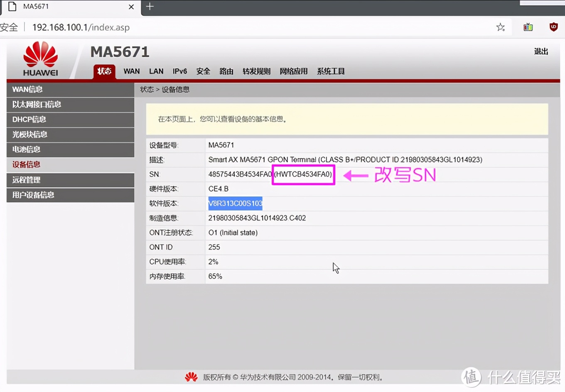Select 设备信息 in sidebar

70,164
